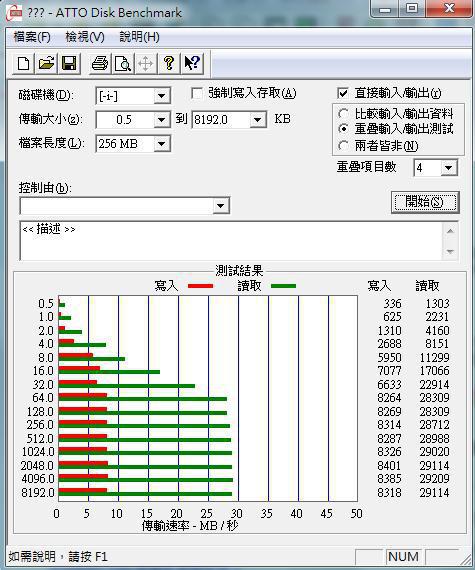Open the 說明 menu

[x=139, y=37]
